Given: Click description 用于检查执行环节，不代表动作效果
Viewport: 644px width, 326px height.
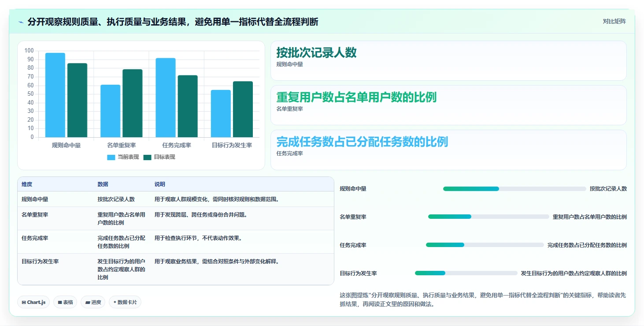Looking at the screenshot, I should click(x=198, y=238).
